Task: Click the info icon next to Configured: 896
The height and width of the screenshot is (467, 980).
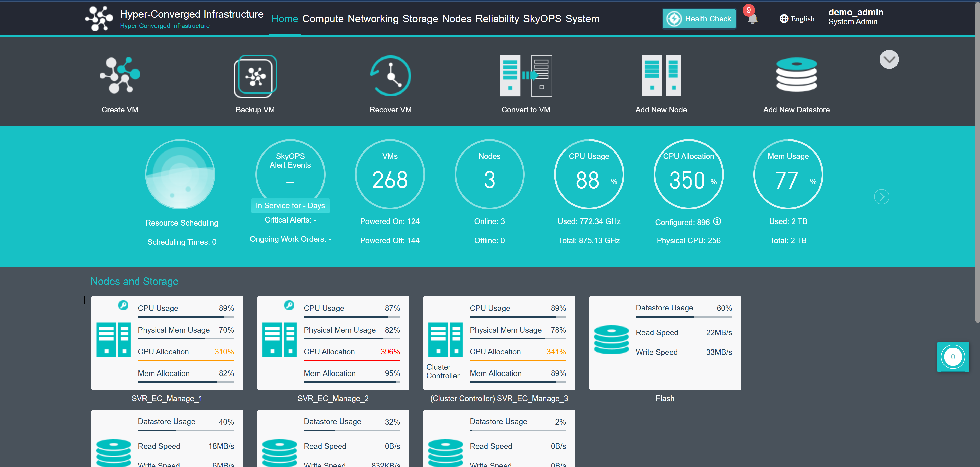Action: click(717, 221)
